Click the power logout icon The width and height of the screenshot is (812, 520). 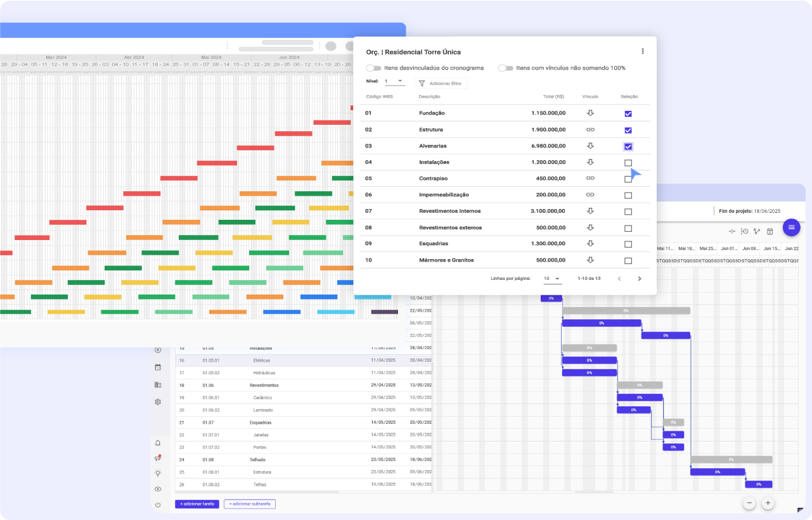158,505
